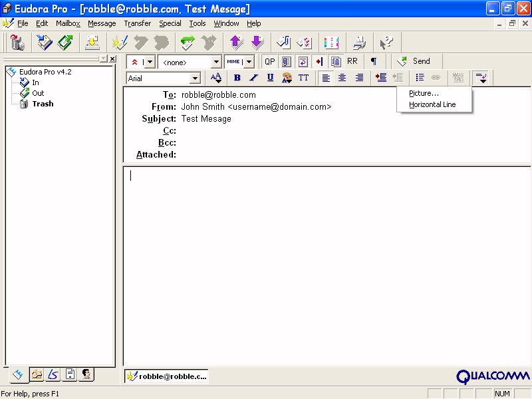This screenshot has height=399, width=532.
Task: Switch to the robble@robble.c... window tab
Action: coord(166,376)
